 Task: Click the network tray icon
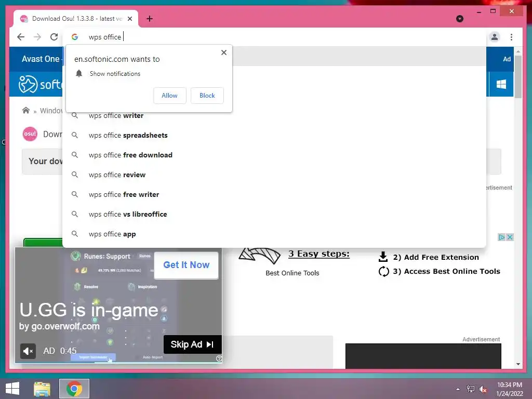pyautogui.click(x=471, y=389)
